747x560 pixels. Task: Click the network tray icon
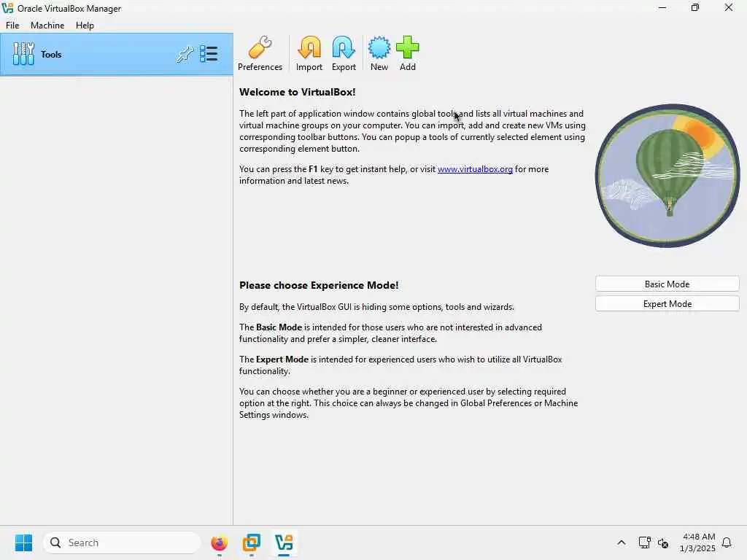(645, 542)
